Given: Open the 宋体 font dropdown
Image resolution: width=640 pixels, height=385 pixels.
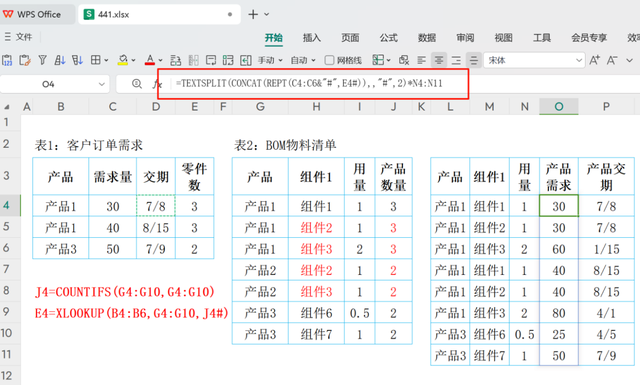Looking at the screenshot, I should click(x=579, y=60).
